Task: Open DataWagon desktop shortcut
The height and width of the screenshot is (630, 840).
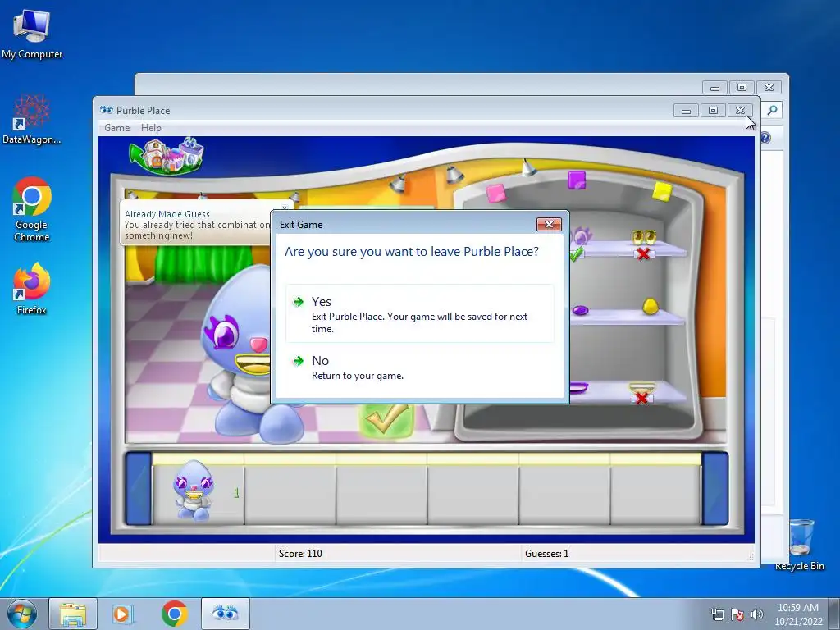Action: coord(32,119)
